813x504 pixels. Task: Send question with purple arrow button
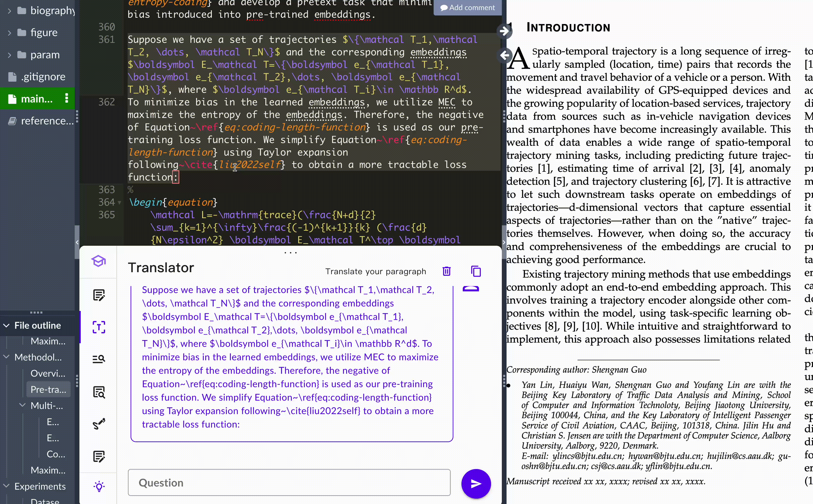476,483
